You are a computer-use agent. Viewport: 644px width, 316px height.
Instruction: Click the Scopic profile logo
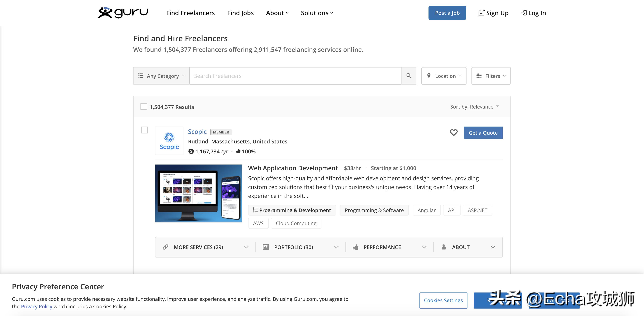tap(169, 141)
